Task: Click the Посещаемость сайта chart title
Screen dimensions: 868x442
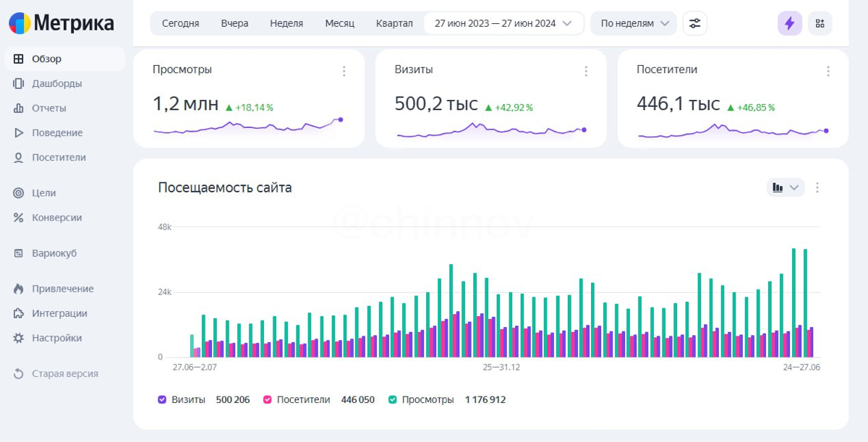Action: [x=225, y=188]
